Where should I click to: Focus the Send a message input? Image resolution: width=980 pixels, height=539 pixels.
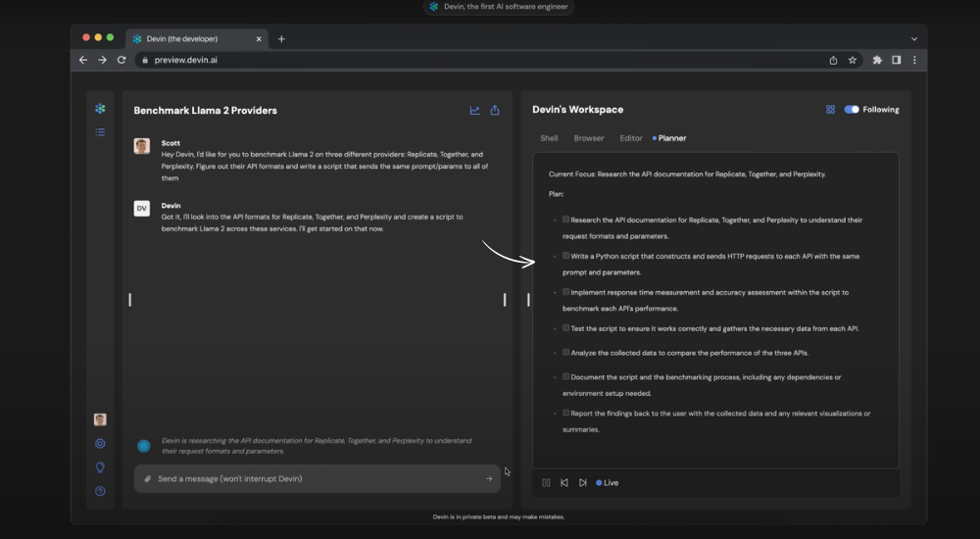pyautogui.click(x=318, y=479)
